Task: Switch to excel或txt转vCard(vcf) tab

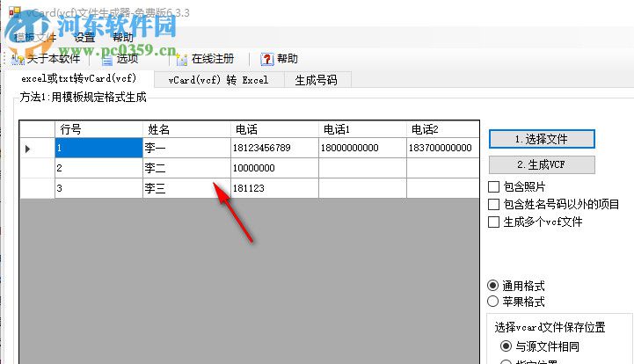Action: click(79, 78)
